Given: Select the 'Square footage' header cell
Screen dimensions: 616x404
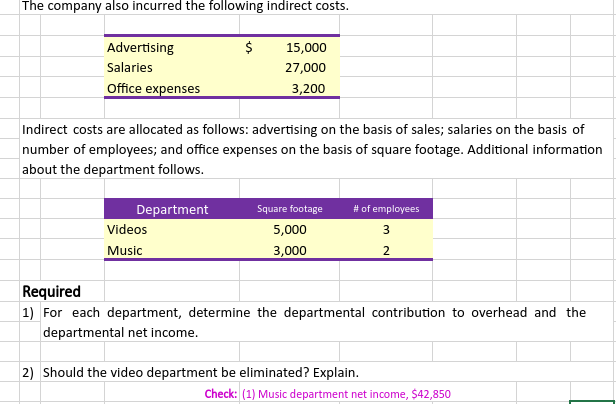Looking at the screenshot, I should pyautogui.click(x=290, y=209).
